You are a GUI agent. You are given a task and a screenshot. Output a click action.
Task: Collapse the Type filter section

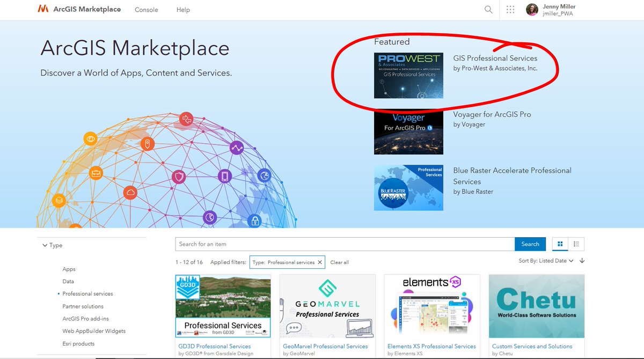[x=52, y=245]
